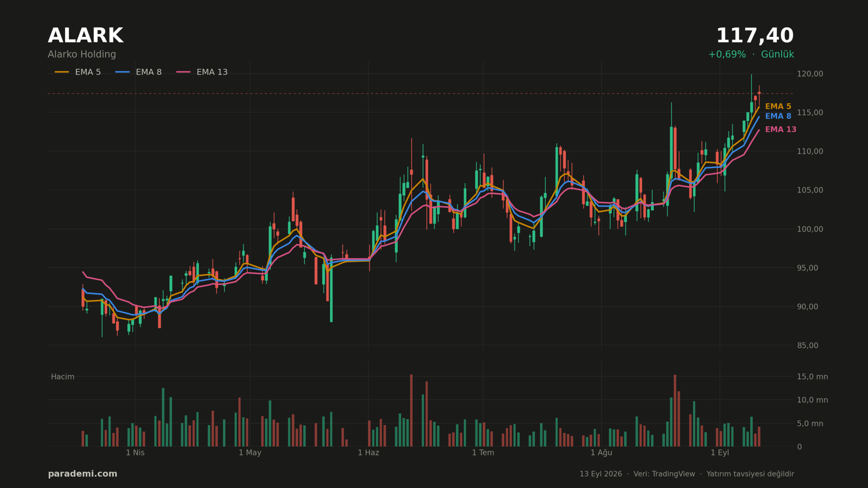This screenshot has height=488, width=868.
Task: Select the EMA 13 legend label
Action: pyautogui.click(x=212, y=72)
